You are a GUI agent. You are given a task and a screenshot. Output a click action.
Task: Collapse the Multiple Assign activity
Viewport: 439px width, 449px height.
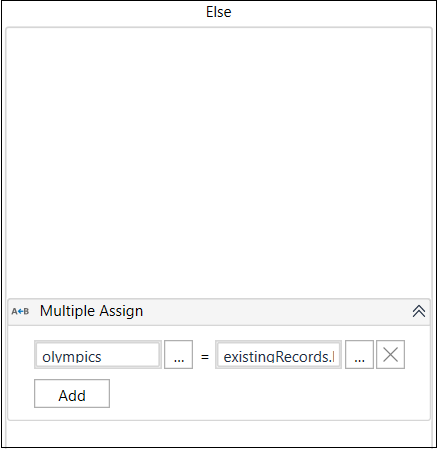tap(419, 311)
